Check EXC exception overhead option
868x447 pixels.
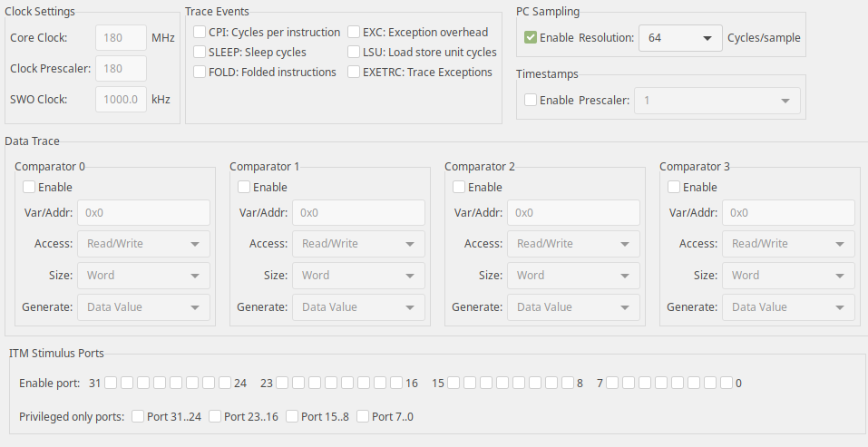(x=354, y=33)
